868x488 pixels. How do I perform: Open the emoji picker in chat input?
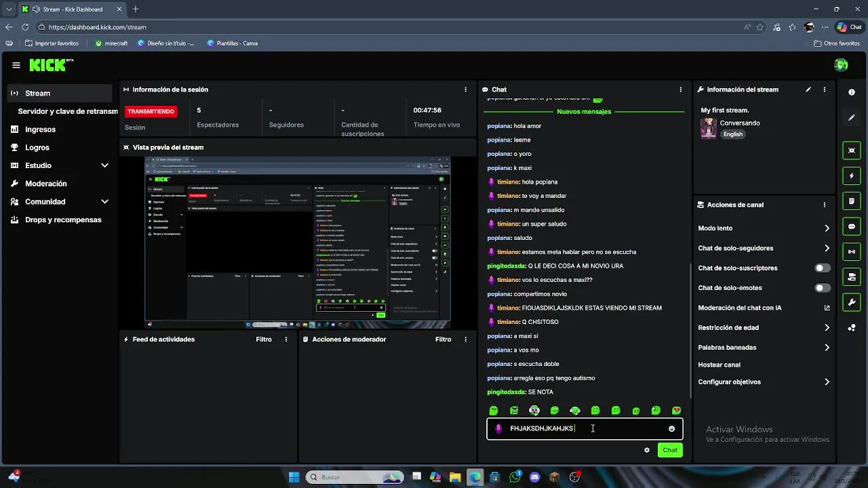click(x=672, y=428)
